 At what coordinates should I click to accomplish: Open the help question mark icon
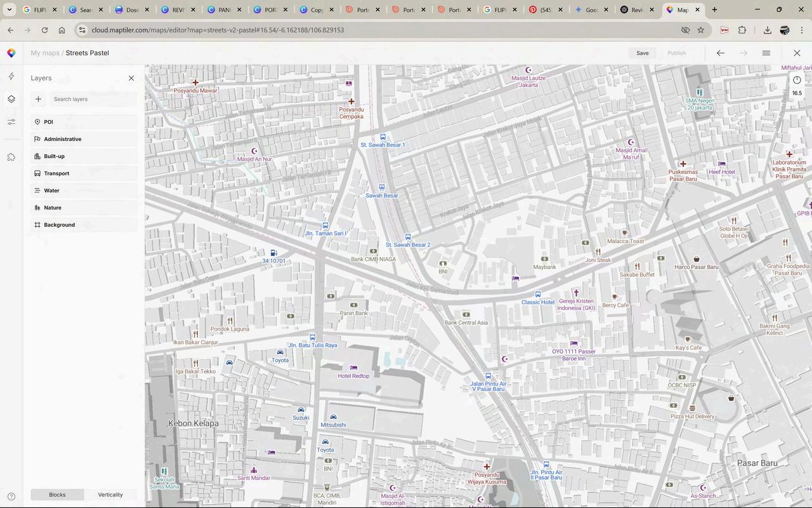tap(11, 497)
